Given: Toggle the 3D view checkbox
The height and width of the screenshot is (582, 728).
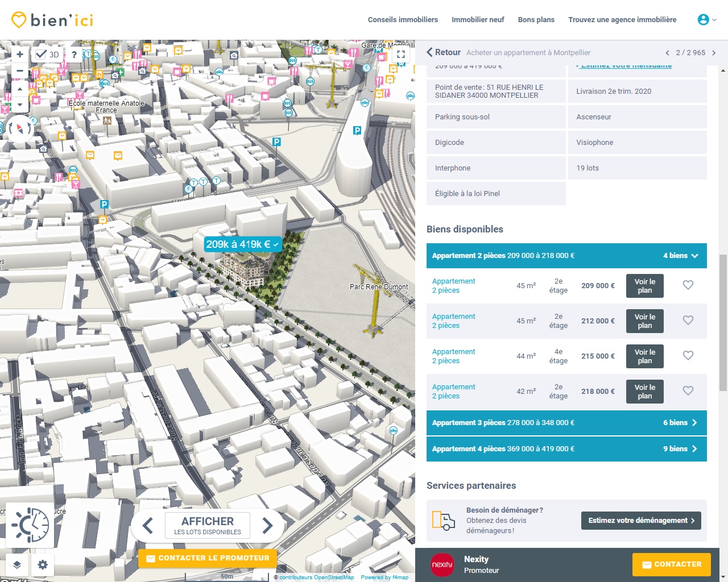Looking at the screenshot, I should pyautogui.click(x=42, y=55).
